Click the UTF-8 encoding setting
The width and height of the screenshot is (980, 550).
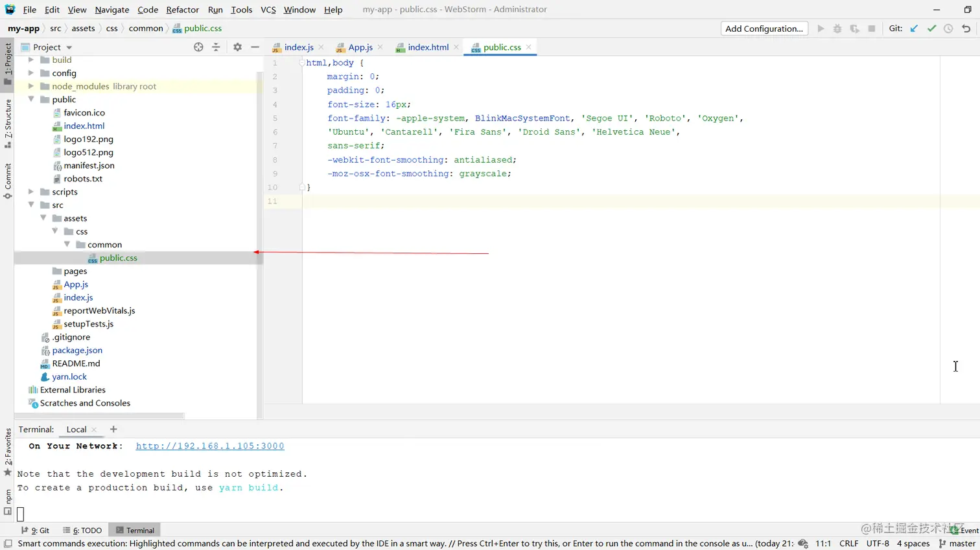click(x=878, y=544)
